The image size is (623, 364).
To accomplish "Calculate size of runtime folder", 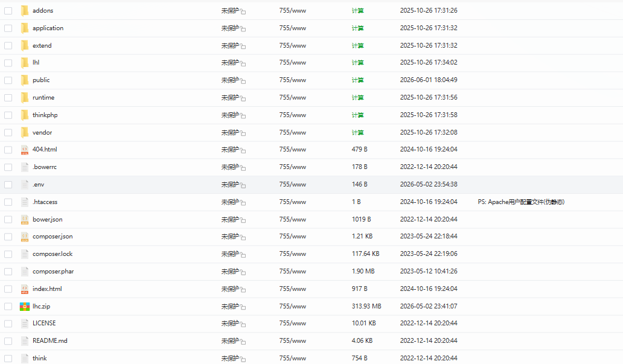I will click(x=357, y=98).
